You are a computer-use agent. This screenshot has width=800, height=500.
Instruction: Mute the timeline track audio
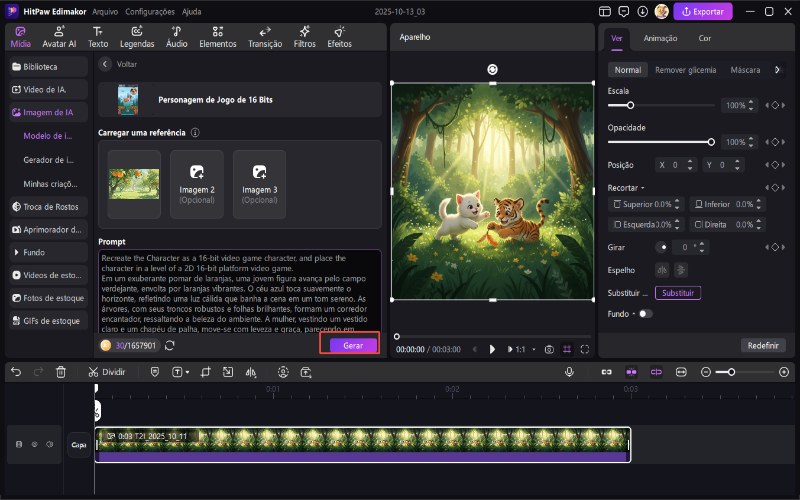[50, 444]
